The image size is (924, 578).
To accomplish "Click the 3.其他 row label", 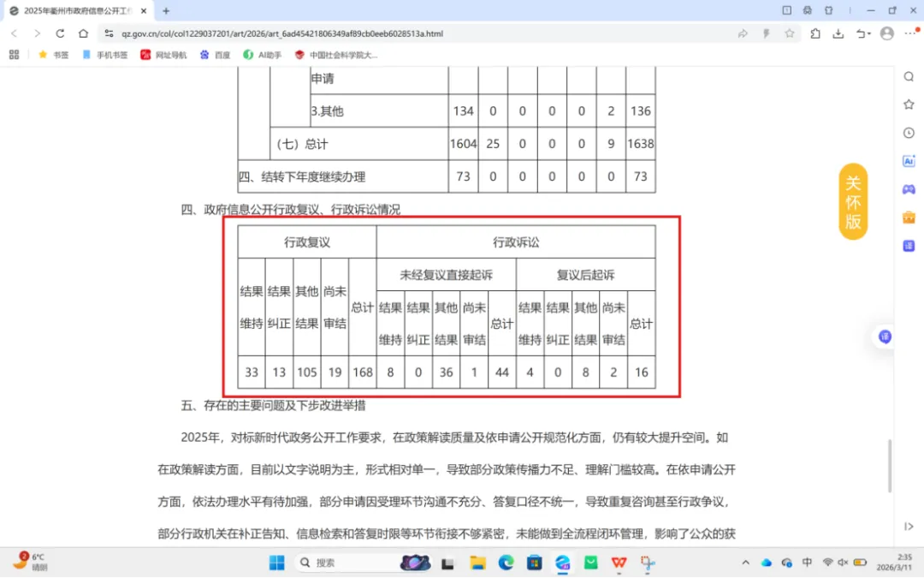I will point(327,110).
